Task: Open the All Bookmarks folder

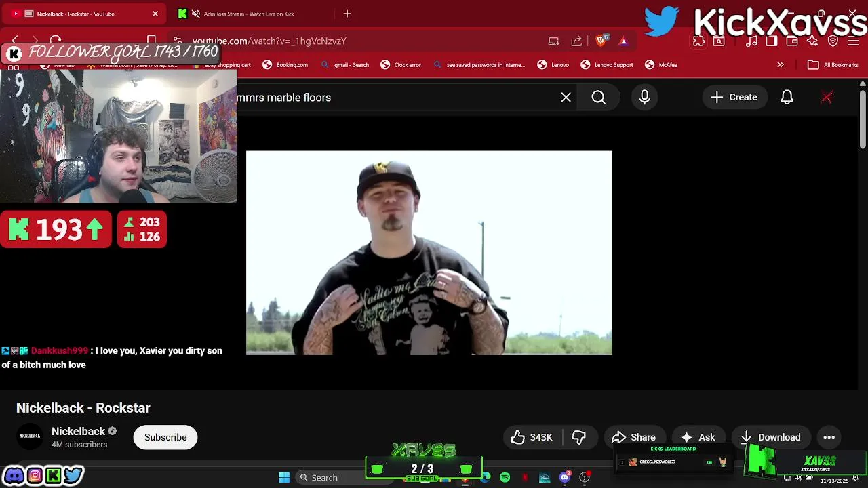Action: (833, 65)
